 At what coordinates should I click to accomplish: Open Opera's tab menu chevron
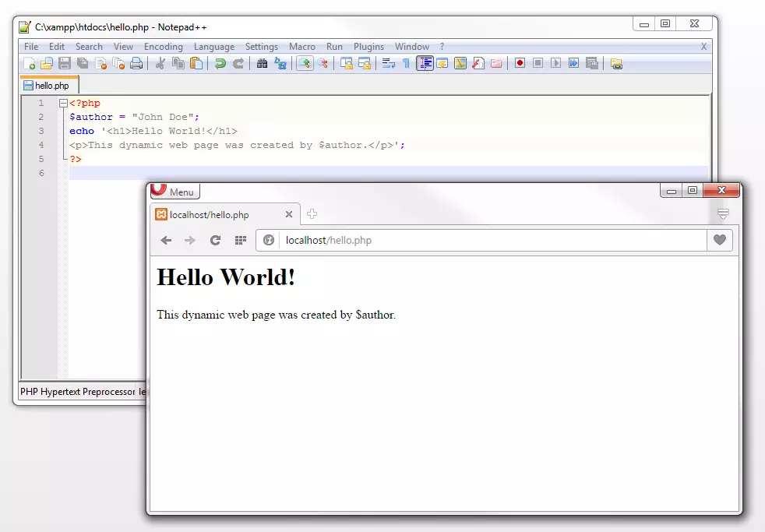click(x=722, y=213)
